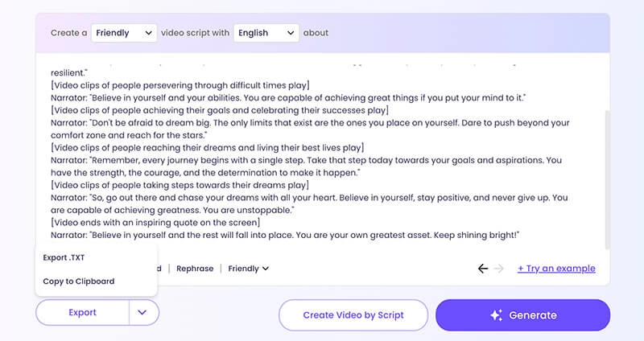Viewport: 644px width, 341px height.
Task: Toggle the Export options chevron
Action: coord(143,313)
